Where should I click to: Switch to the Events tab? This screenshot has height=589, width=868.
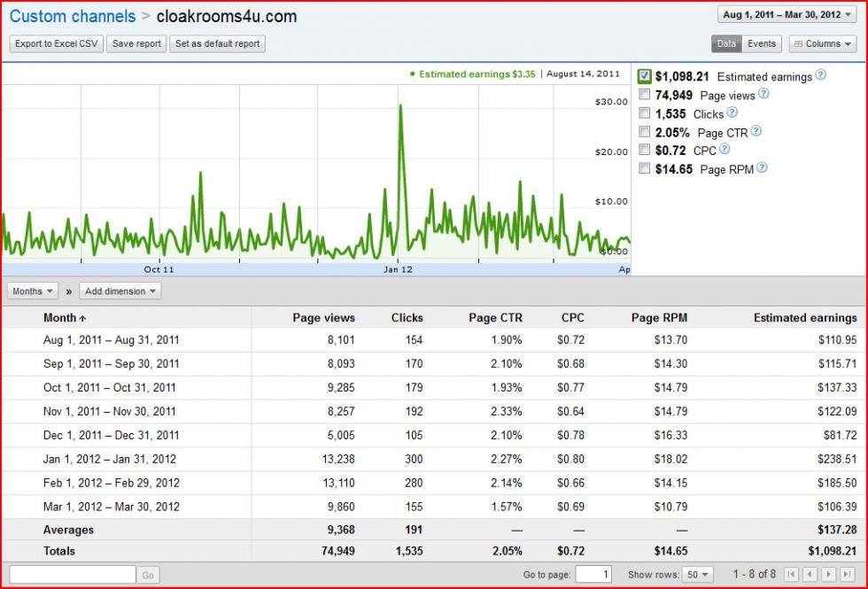click(762, 43)
